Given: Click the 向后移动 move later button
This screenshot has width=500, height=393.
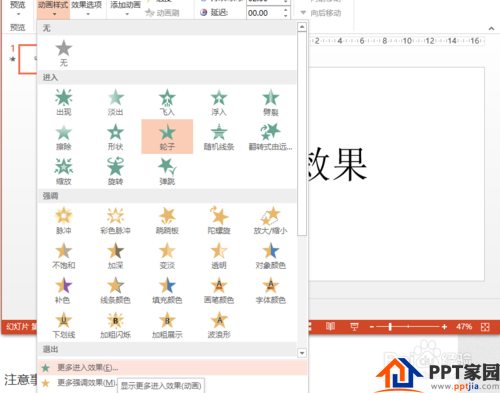Looking at the screenshot, I should 321,13.
